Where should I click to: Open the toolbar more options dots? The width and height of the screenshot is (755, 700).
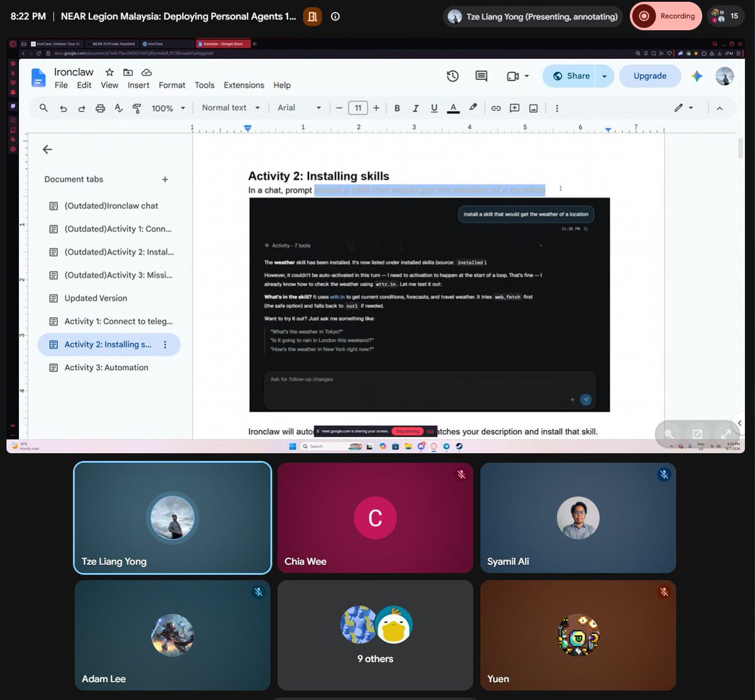point(557,108)
